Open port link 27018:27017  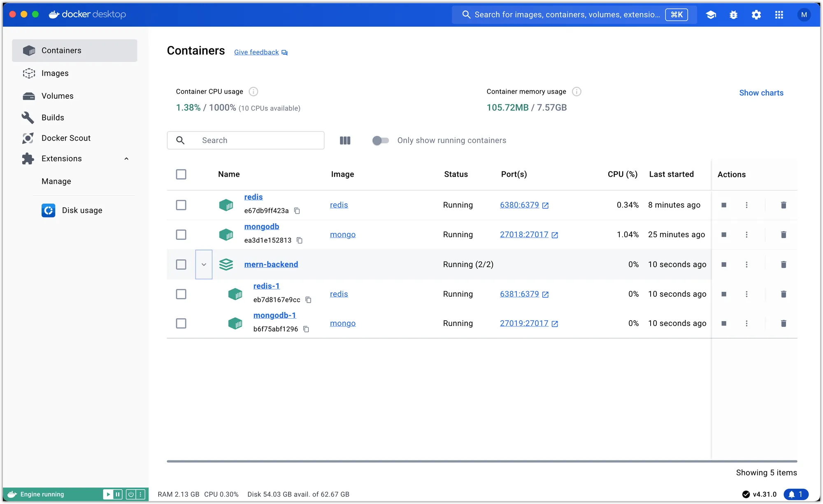click(x=529, y=235)
